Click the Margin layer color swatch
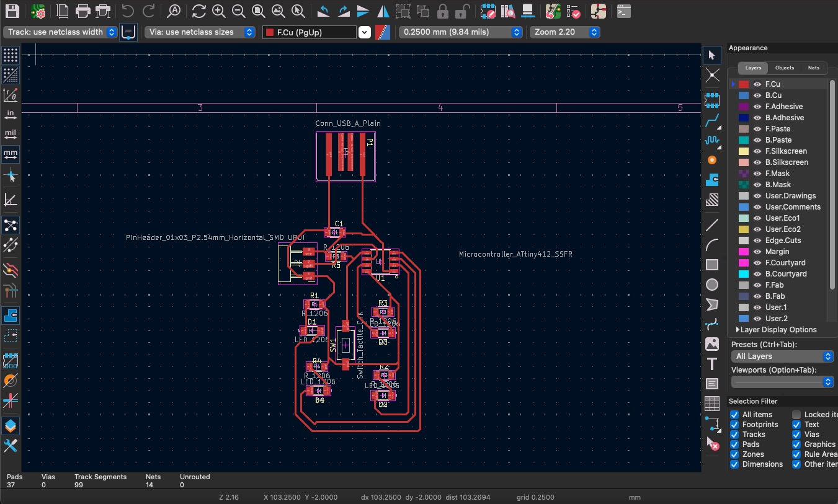 [743, 252]
